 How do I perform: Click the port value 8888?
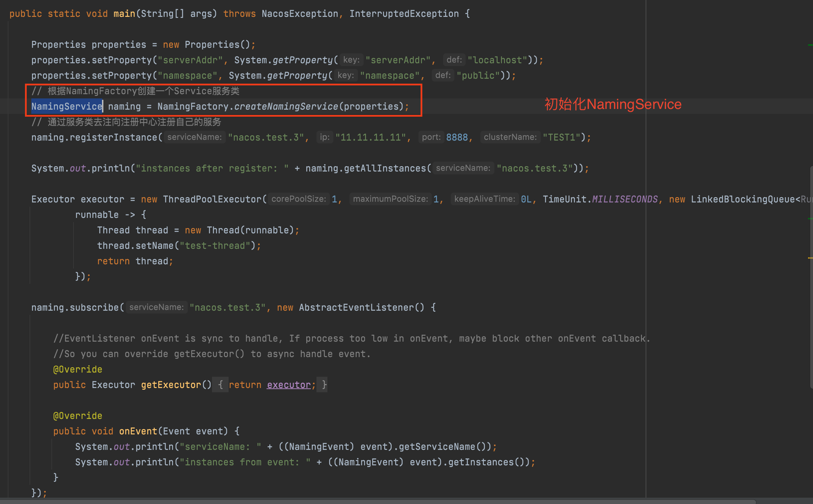[x=457, y=137]
